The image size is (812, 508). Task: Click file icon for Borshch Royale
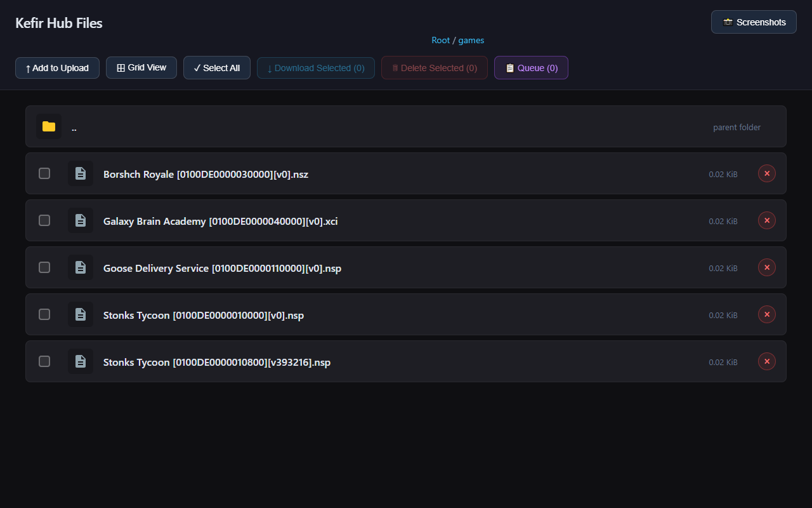click(81, 173)
